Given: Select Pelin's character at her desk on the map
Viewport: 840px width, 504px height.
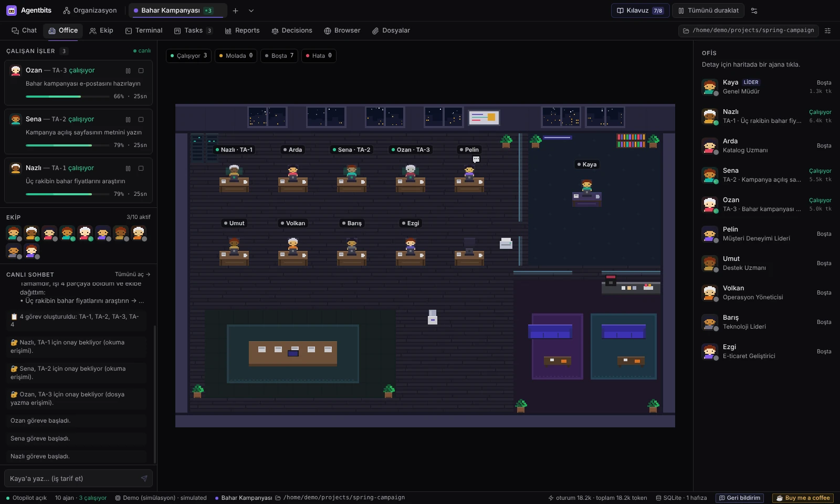Looking at the screenshot, I should 469,171.
